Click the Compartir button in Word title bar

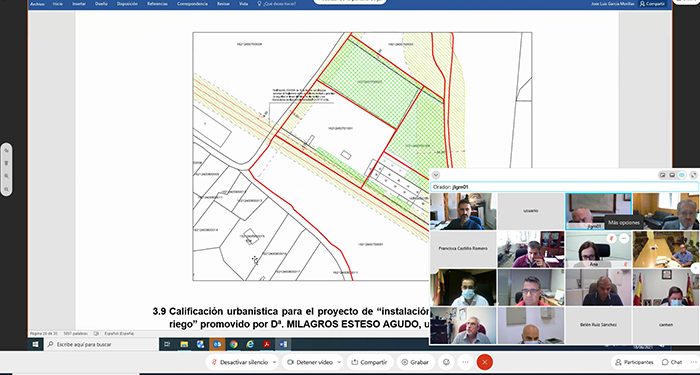tap(652, 4)
